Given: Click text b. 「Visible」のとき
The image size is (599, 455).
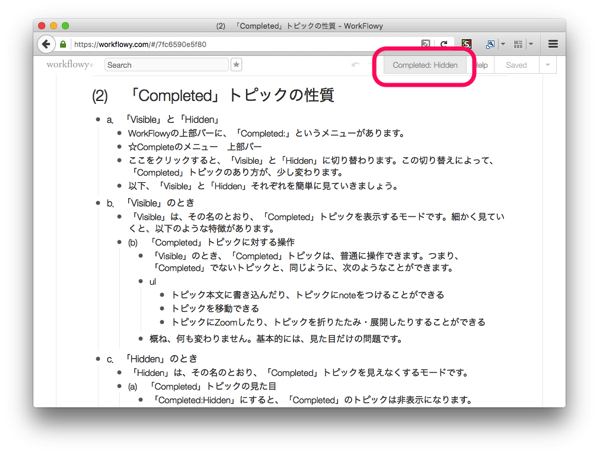Looking at the screenshot, I should (150, 203).
